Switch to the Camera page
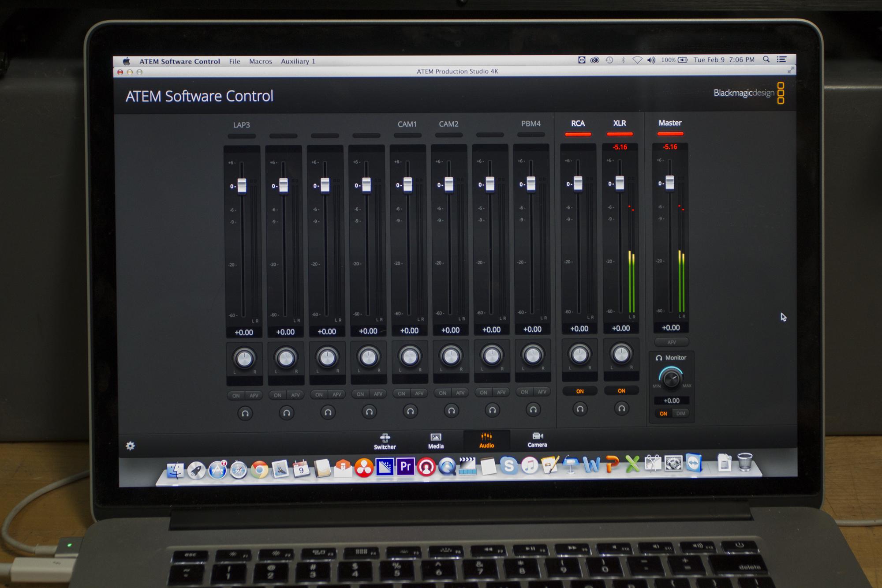This screenshot has width=882, height=588. pyautogui.click(x=537, y=440)
